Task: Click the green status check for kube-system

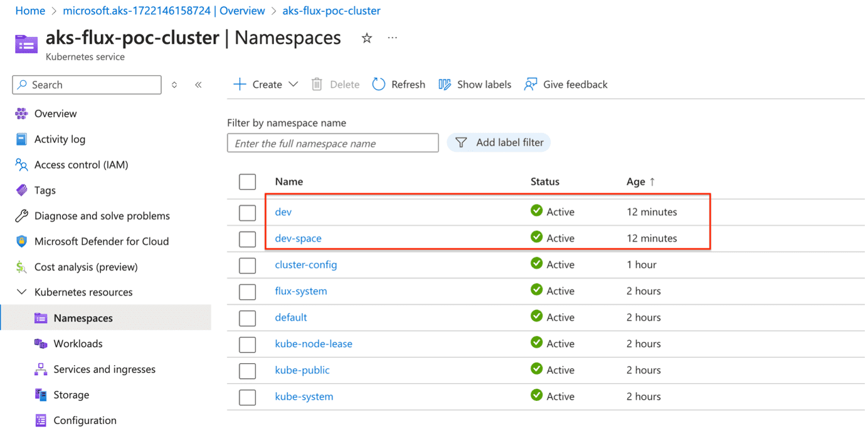Action: 536,395
